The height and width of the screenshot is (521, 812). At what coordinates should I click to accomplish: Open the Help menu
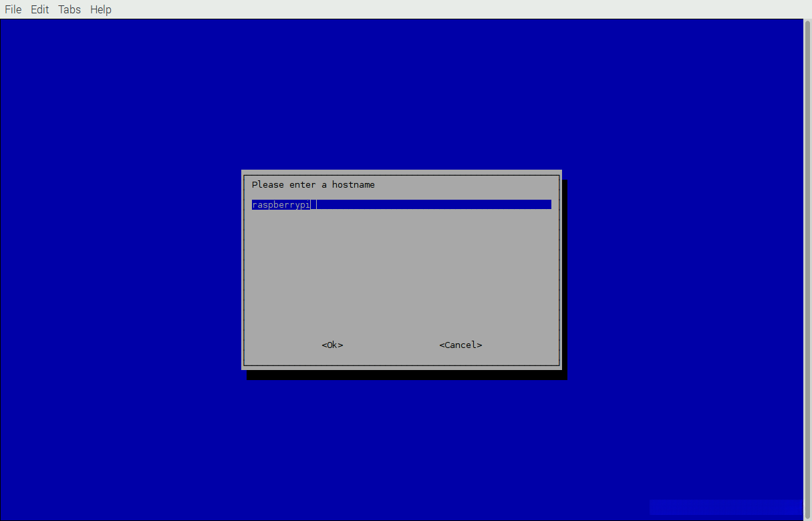(x=101, y=9)
